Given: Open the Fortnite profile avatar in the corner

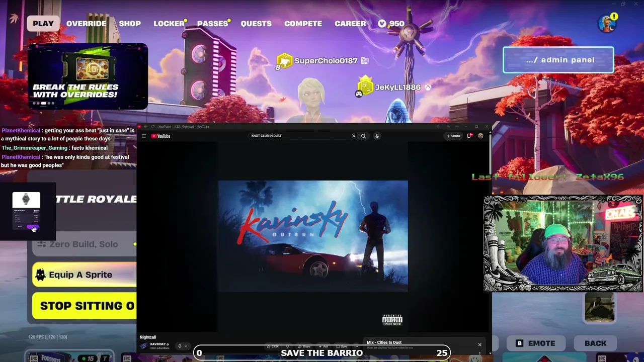Looking at the screenshot, I should click(607, 24).
